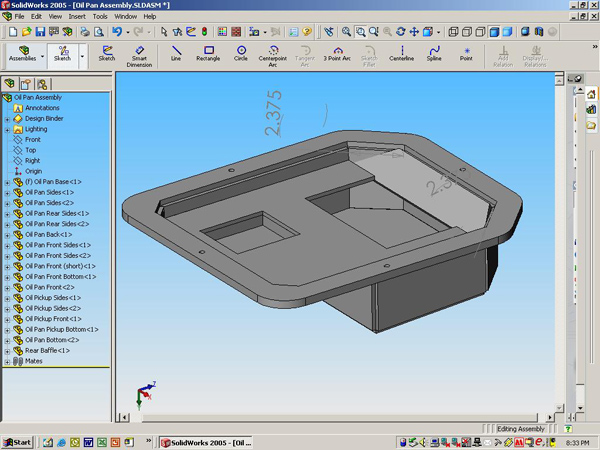
Task: Expand Oil Pan Base<1> component
Action: 7,182
